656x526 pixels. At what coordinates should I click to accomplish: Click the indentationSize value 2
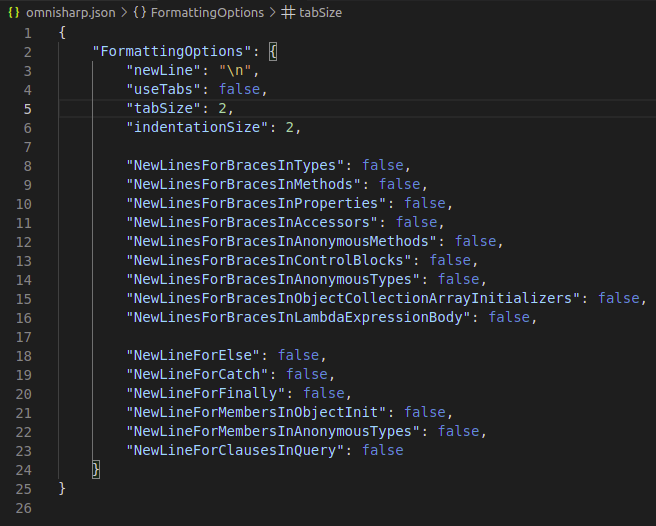[x=290, y=127]
